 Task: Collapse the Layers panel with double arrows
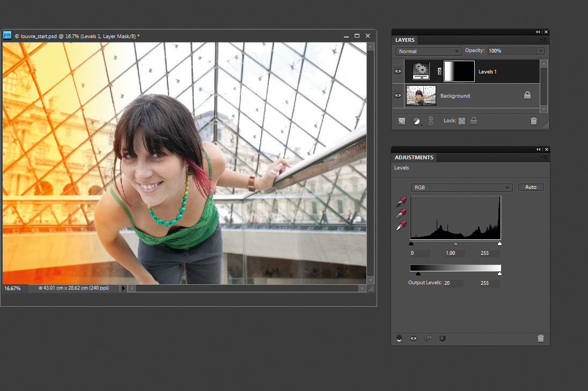[538, 32]
